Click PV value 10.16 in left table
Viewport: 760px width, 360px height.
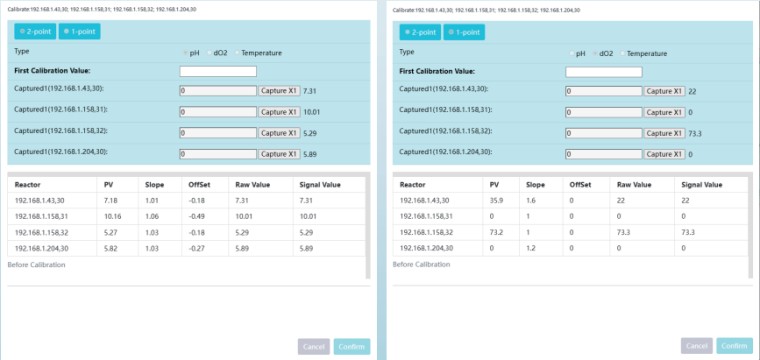pos(112,217)
